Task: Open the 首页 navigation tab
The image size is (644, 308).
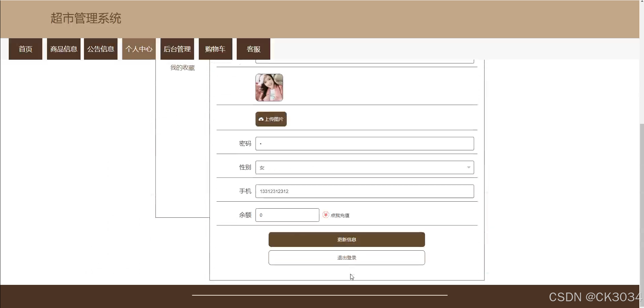Action: [26, 49]
